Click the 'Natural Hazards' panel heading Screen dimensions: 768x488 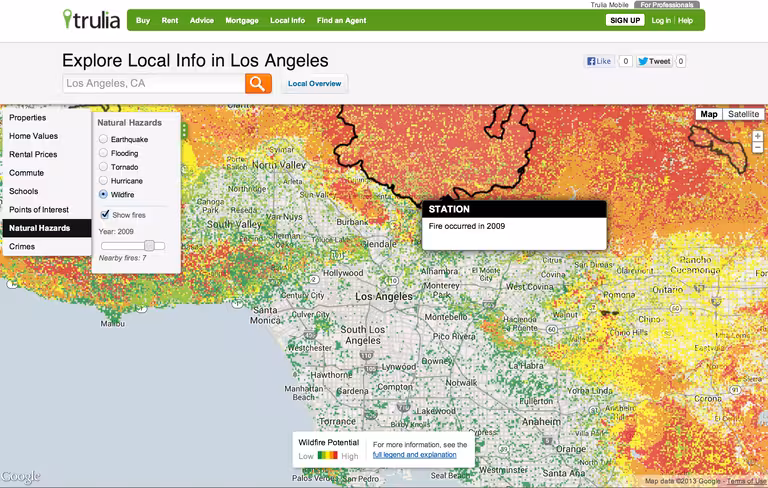click(x=129, y=122)
